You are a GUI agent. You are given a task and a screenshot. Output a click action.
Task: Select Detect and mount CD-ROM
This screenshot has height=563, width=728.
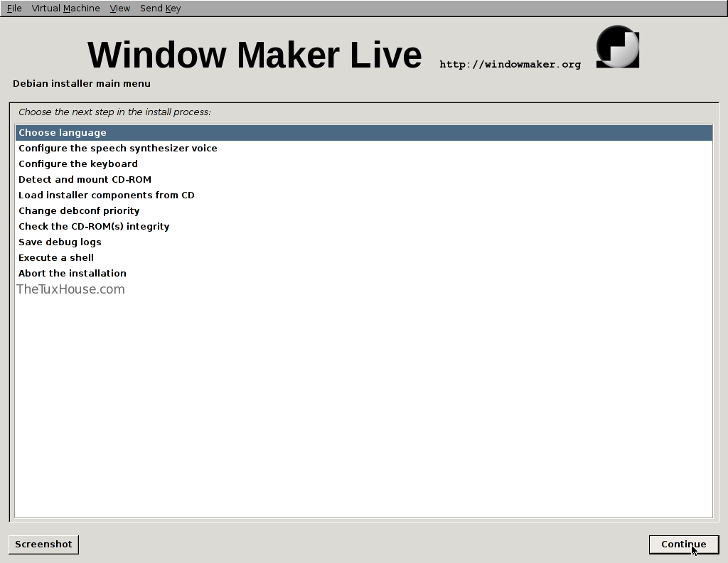364,180
